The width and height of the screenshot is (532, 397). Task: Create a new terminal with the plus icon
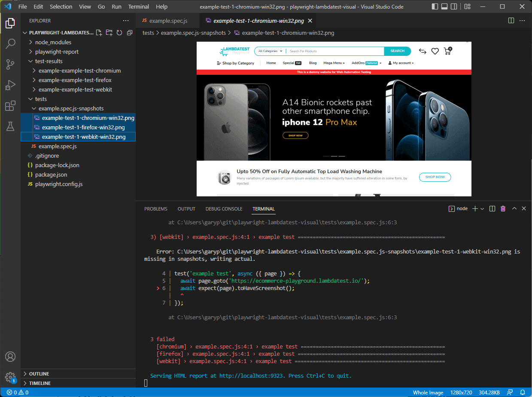(474, 208)
